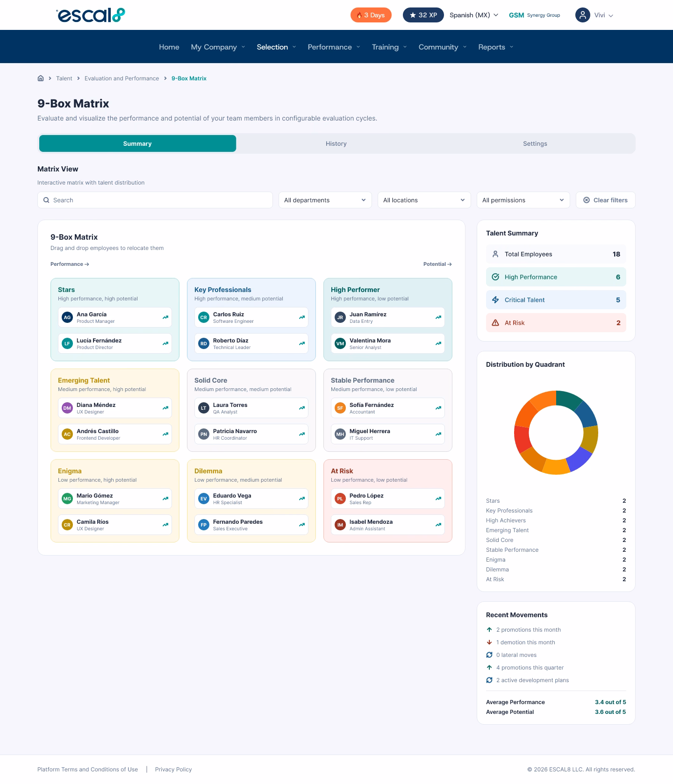The width and height of the screenshot is (673, 784).
Task: Expand the My Company menu
Action: click(x=218, y=47)
